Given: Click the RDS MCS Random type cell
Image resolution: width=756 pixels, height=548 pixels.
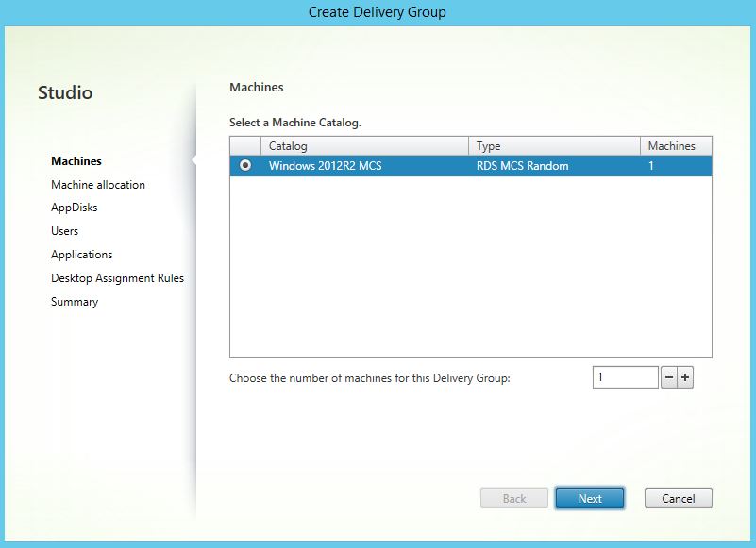Looking at the screenshot, I should pyautogui.click(x=522, y=166).
